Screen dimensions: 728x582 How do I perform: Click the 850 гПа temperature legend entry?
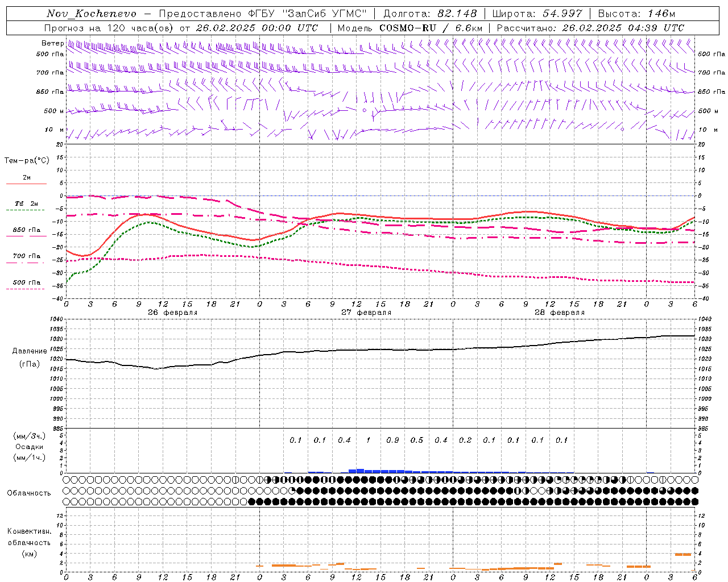[26, 231]
